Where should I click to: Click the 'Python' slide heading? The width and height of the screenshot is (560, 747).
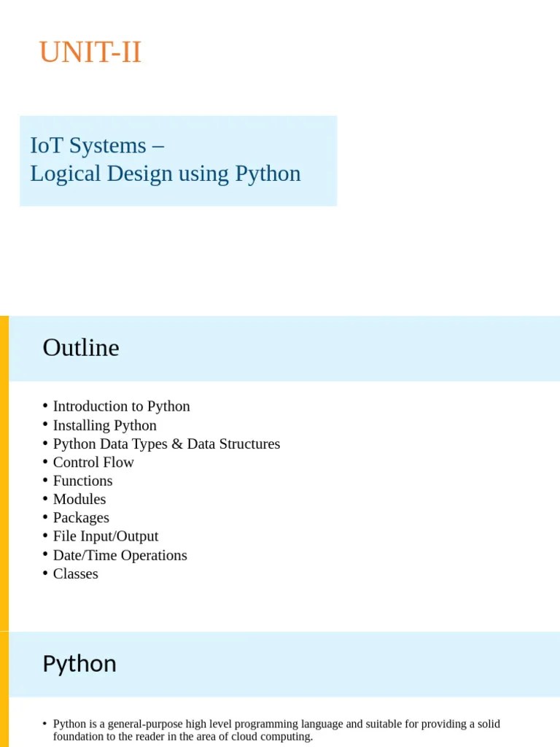(79, 664)
